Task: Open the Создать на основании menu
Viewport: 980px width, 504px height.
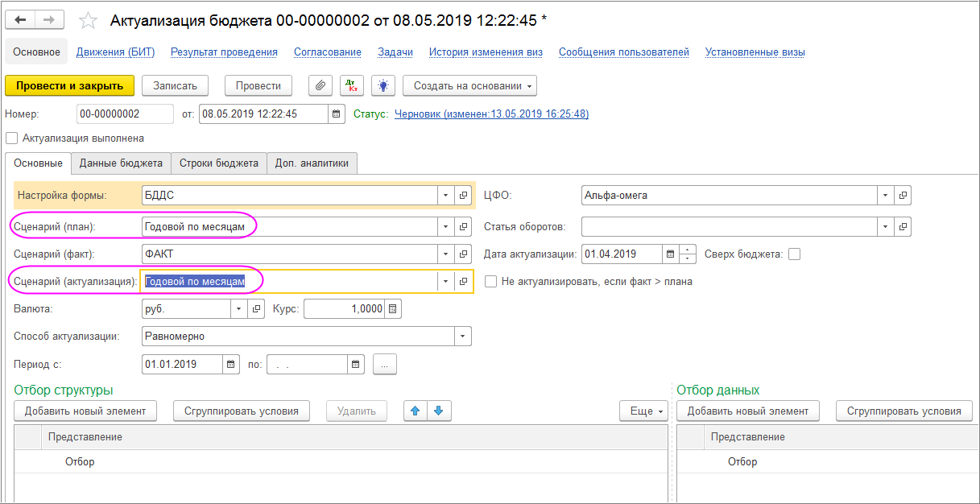Action: pyautogui.click(x=470, y=86)
